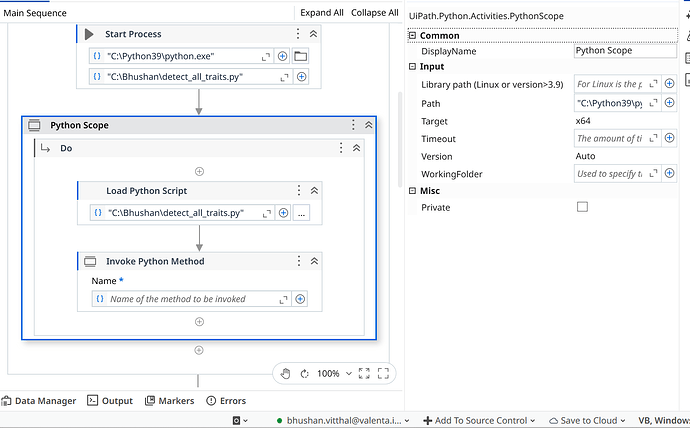The image size is (690, 428).
Task: Click the Timeout property field
Action: pyautogui.click(x=609, y=139)
